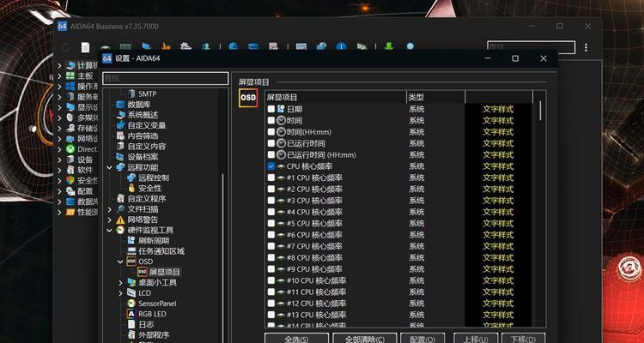Expand the LCD tree node
644x343 pixels.
tap(120, 293)
